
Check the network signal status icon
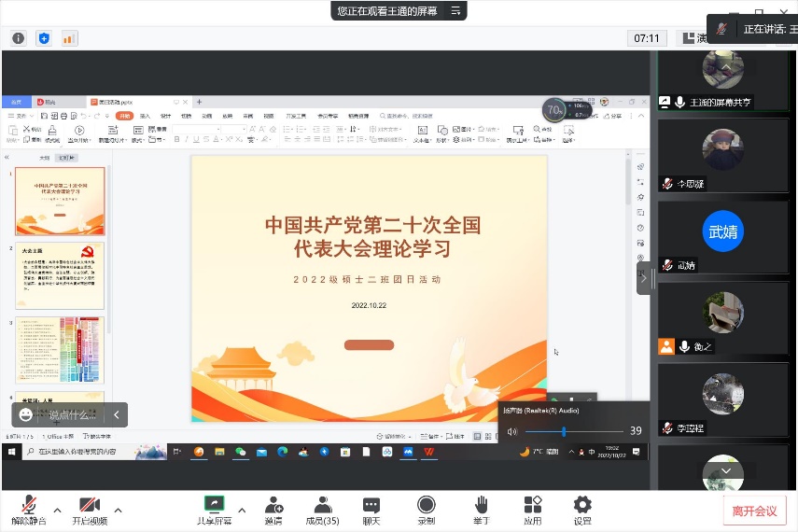coord(70,38)
